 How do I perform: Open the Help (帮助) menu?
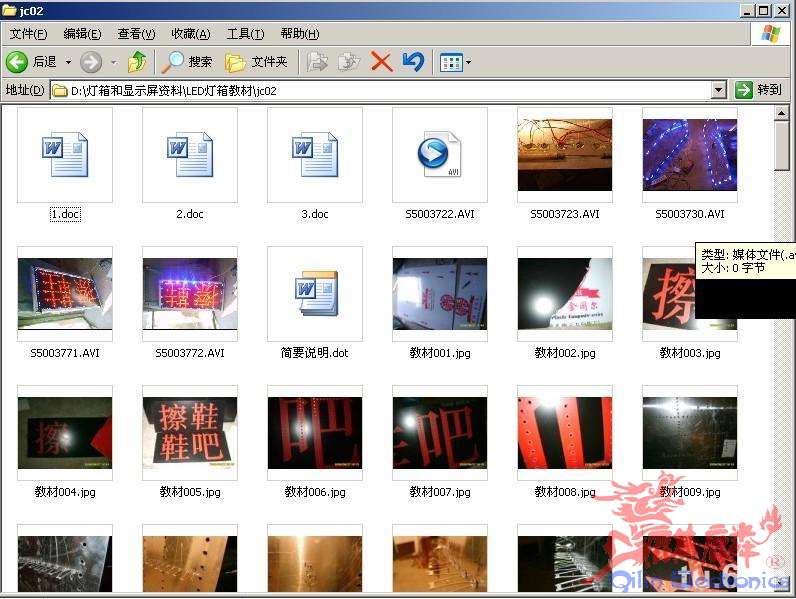click(x=300, y=34)
